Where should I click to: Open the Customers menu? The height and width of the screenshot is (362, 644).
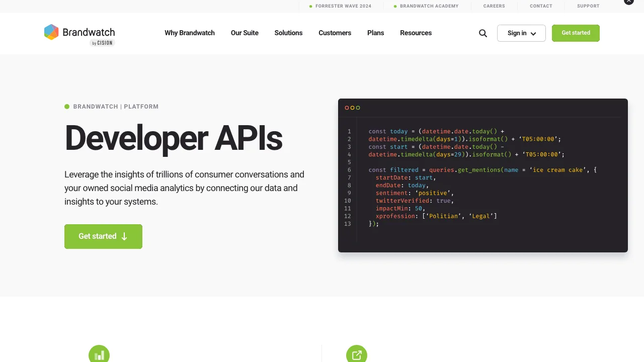(x=335, y=33)
